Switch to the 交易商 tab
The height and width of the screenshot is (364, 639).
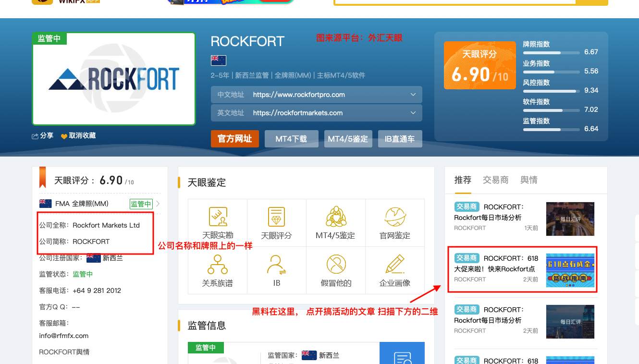point(496,180)
